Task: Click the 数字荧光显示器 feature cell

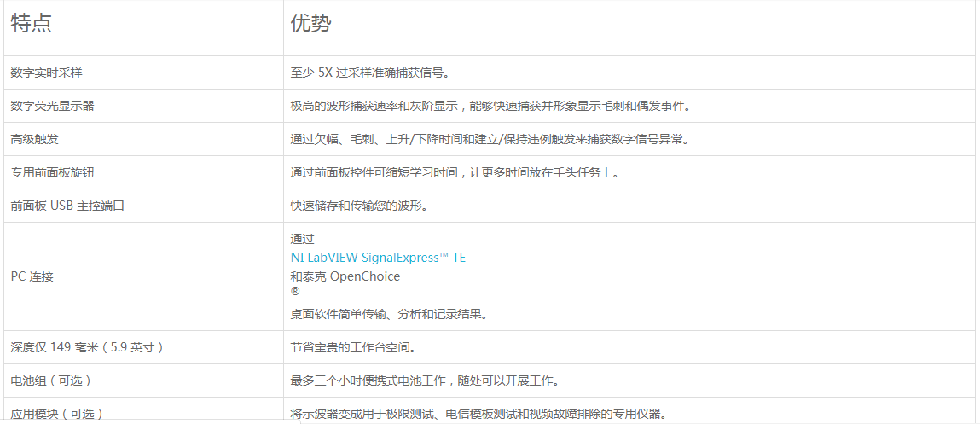Action: point(144,106)
